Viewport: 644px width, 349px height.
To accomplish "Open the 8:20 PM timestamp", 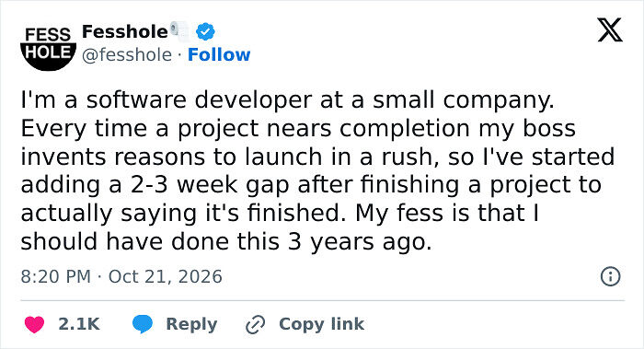I will point(56,276).
